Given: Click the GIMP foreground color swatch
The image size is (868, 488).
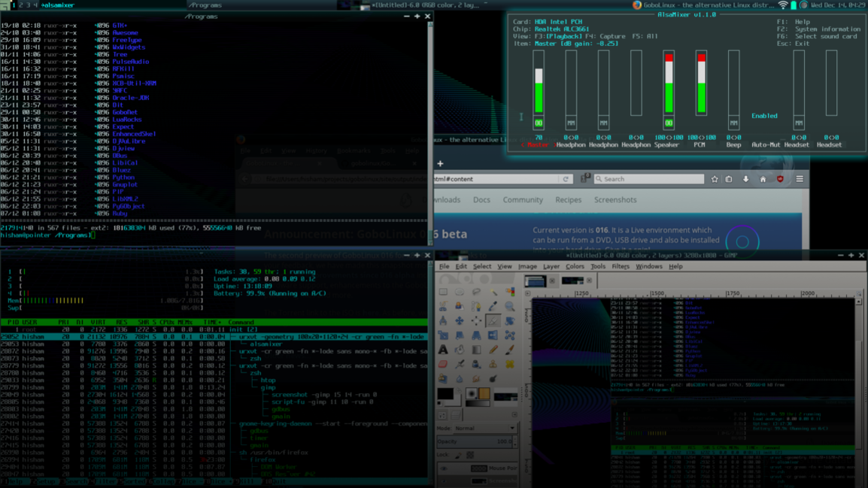Looking at the screenshot, I should coord(445,394).
